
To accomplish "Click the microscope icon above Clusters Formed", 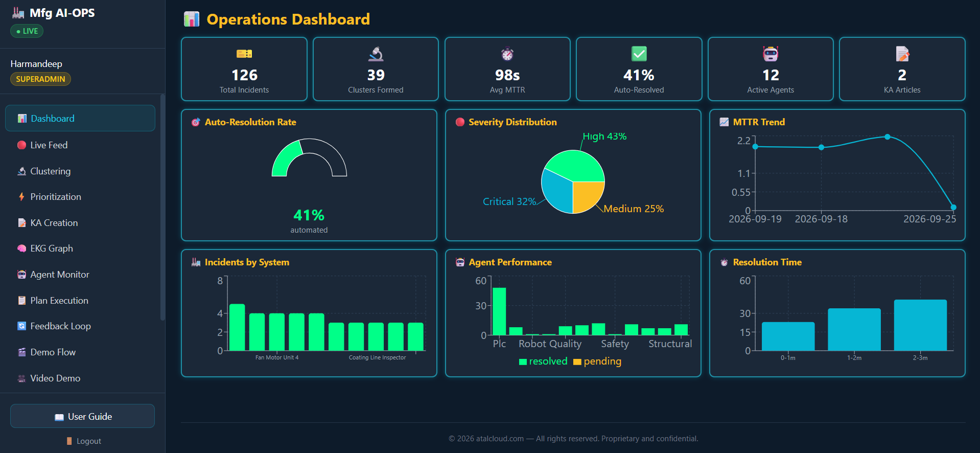I will [x=376, y=54].
